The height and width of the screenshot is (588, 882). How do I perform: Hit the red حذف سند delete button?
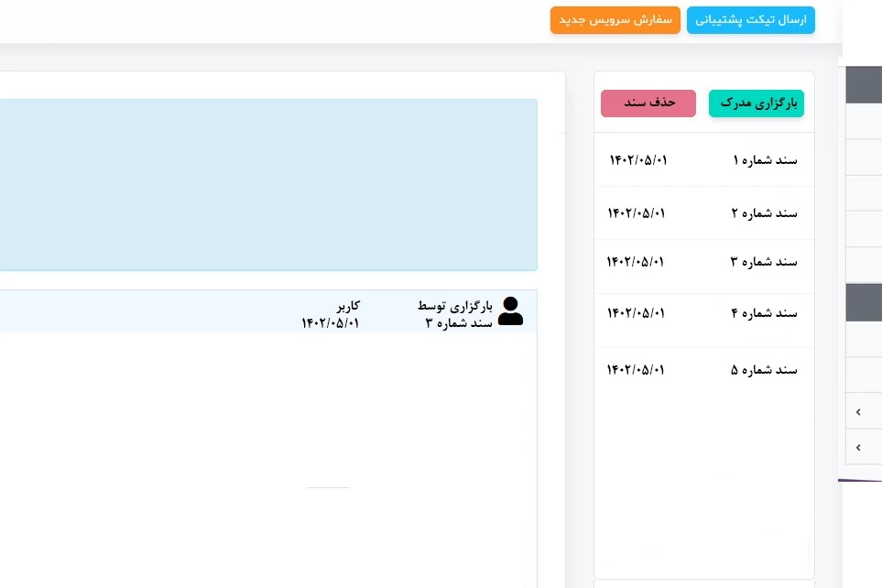tap(648, 103)
